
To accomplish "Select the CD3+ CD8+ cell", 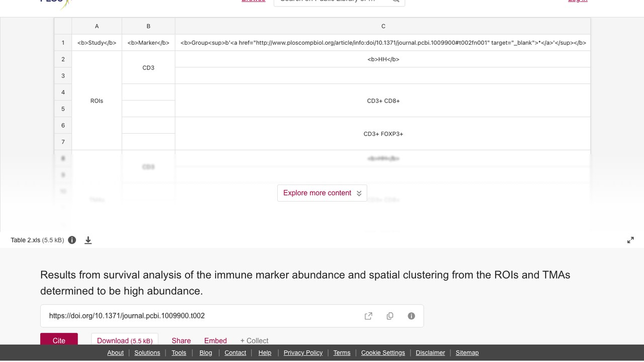I will (383, 101).
